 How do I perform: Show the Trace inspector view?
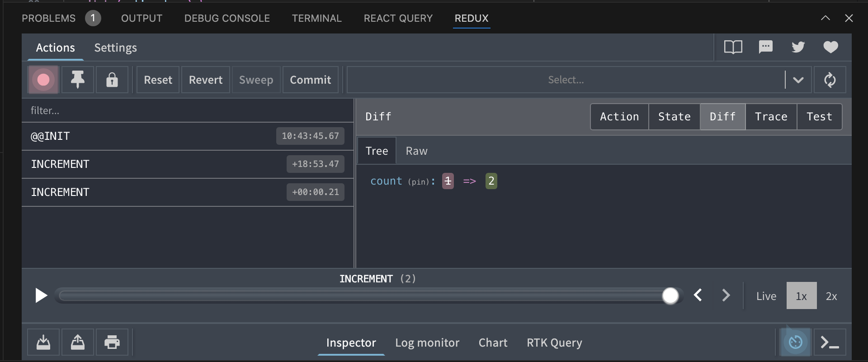(x=771, y=117)
